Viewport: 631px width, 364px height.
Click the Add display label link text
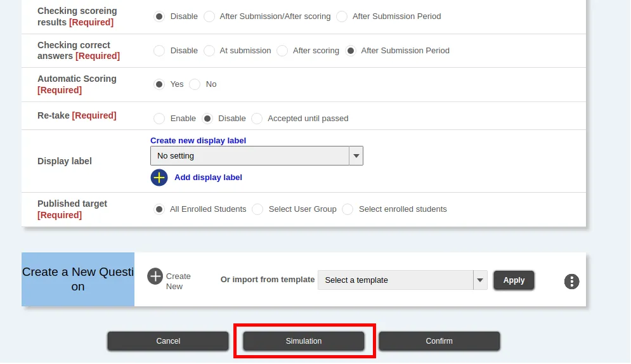[x=208, y=178]
